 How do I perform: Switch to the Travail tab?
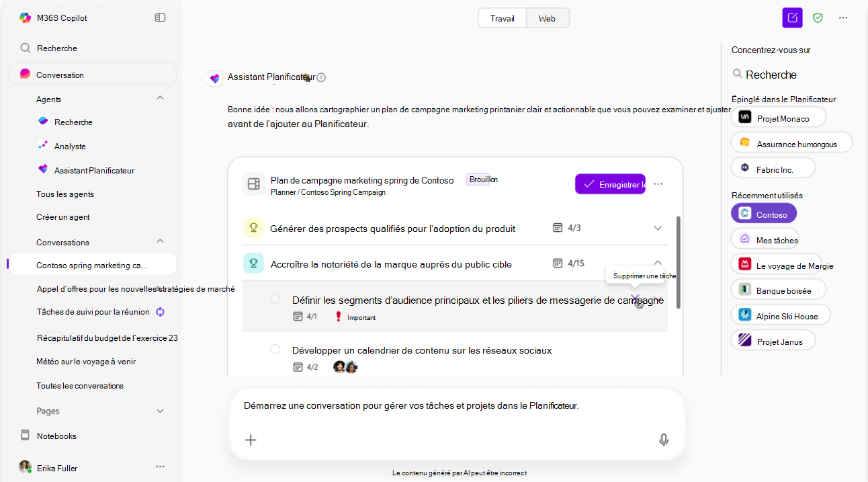(x=503, y=18)
